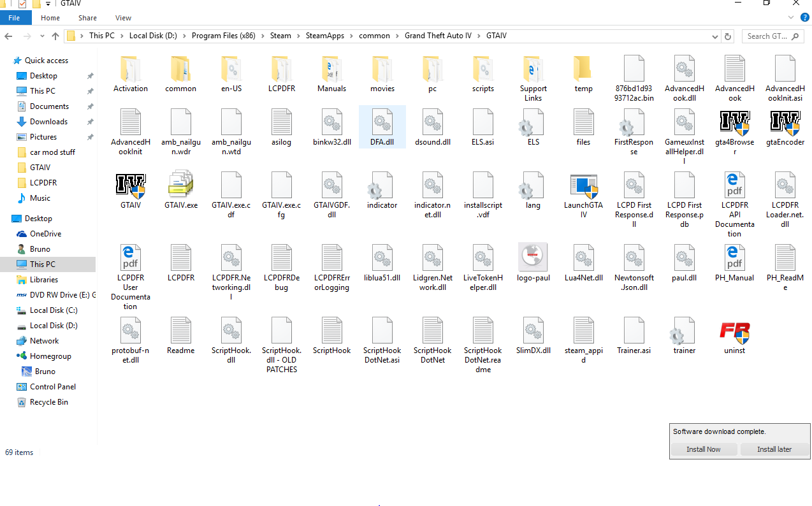Select the ScriptHook.dll file
This screenshot has width=812, height=506.
pyautogui.click(x=231, y=330)
